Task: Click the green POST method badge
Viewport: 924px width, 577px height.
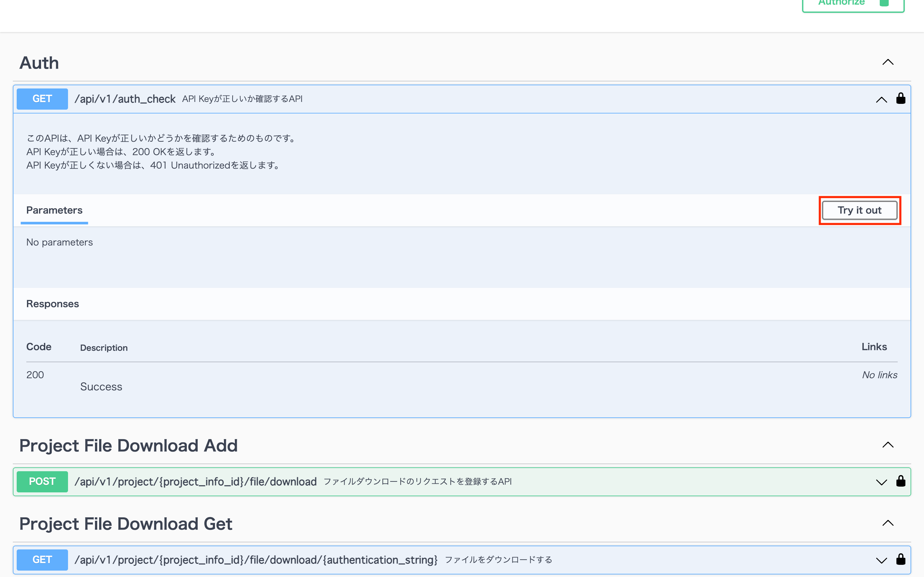Action: coord(42,481)
